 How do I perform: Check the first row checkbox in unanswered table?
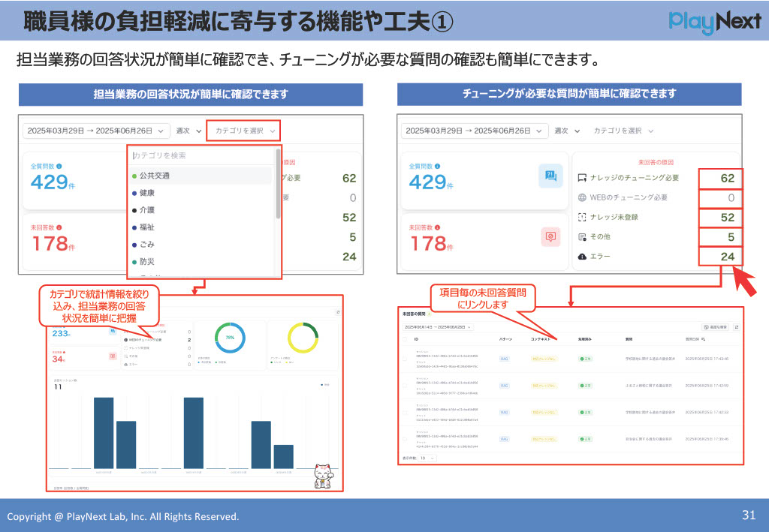click(404, 359)
